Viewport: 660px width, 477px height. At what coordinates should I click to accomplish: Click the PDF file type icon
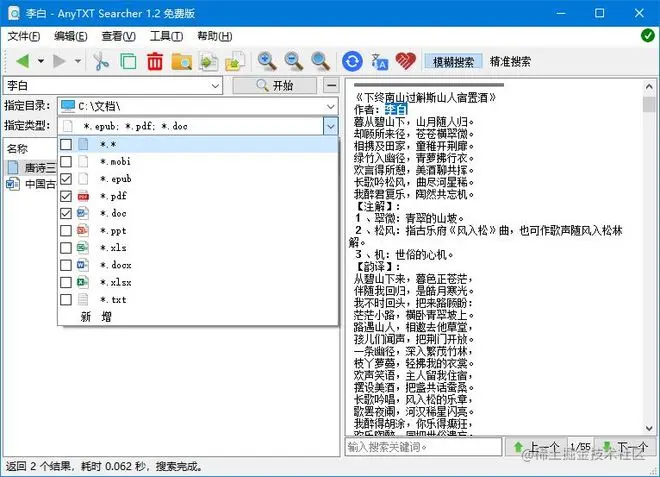83,196
